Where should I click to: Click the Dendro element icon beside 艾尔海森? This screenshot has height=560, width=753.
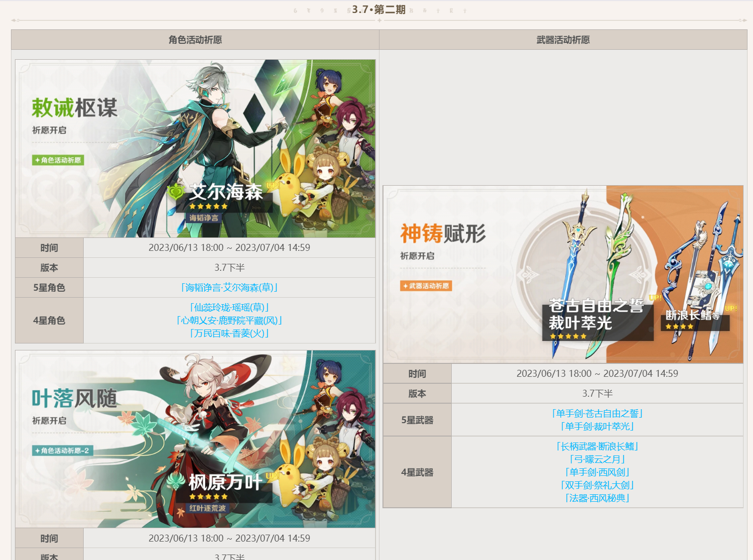point(176,192)
